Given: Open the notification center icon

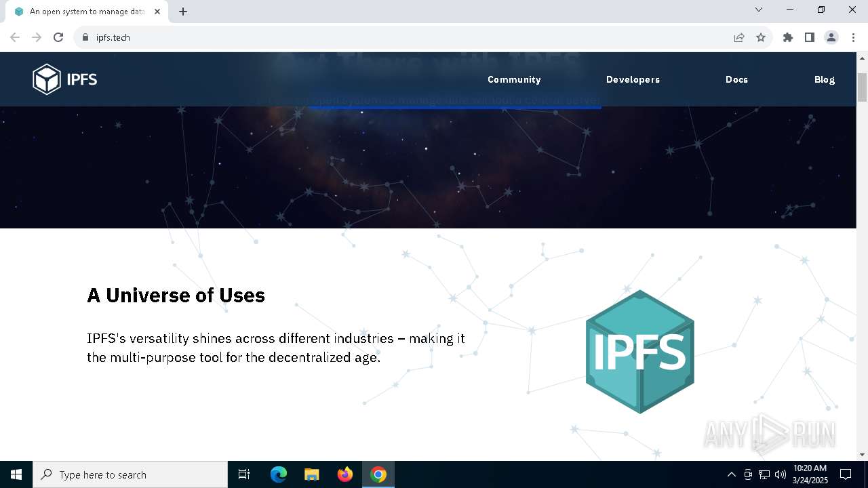Looking at the screenshot, I should [x=846, y=474].
